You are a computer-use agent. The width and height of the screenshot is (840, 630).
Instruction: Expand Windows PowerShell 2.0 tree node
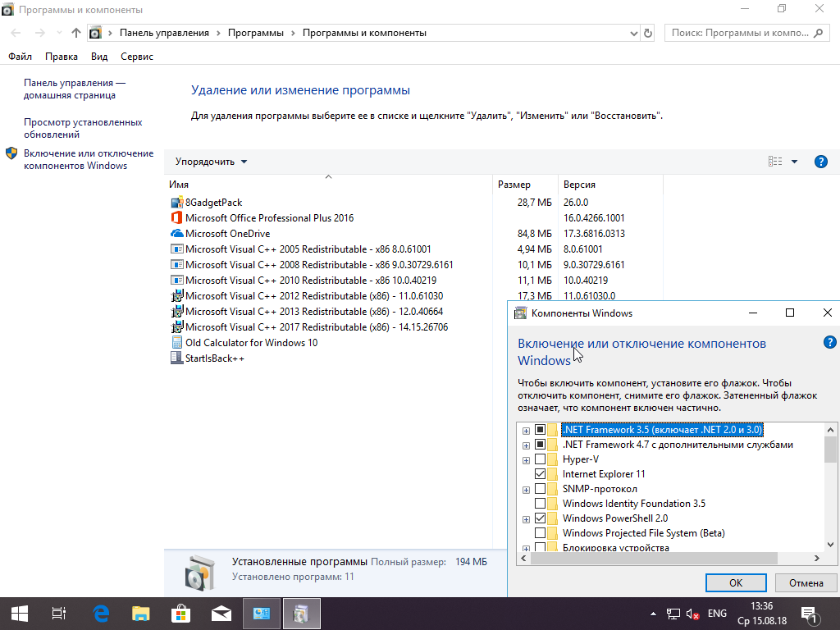click(x=526, y=519)
